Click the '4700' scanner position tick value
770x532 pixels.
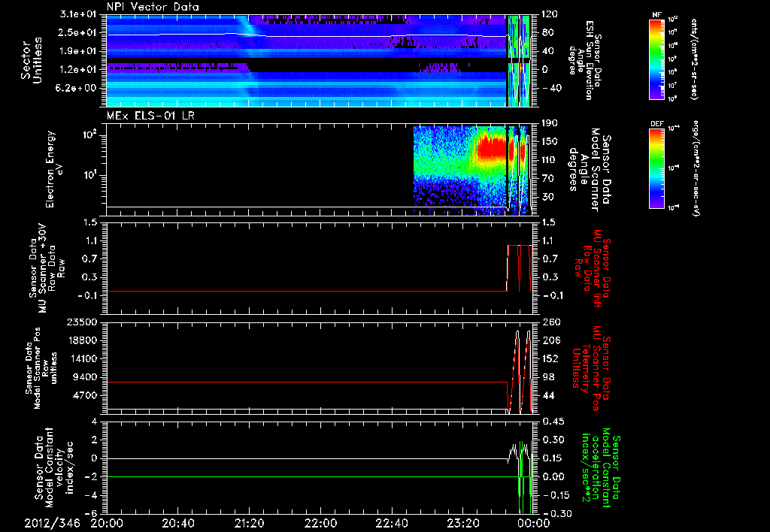pos(85,395)
